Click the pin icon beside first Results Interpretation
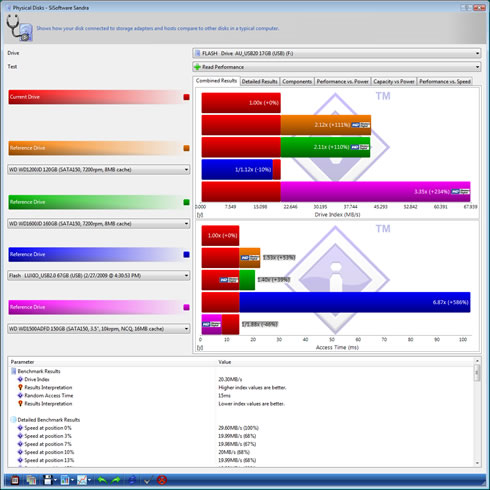 20,387
